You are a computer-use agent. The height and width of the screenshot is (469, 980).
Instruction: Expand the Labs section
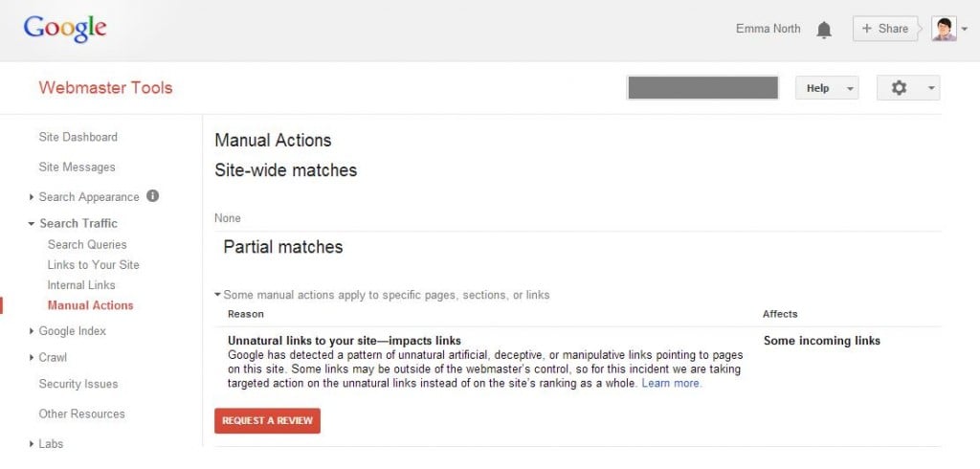(x=32, y=443)
